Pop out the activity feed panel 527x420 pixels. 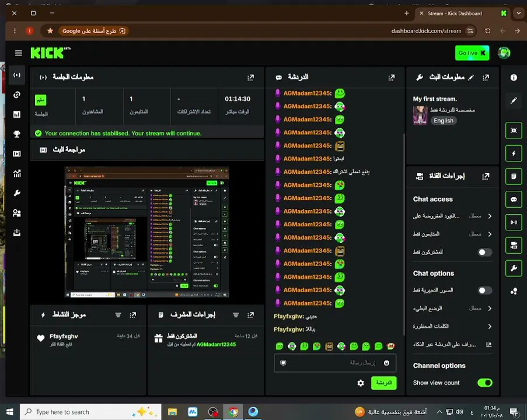point(133,315)
